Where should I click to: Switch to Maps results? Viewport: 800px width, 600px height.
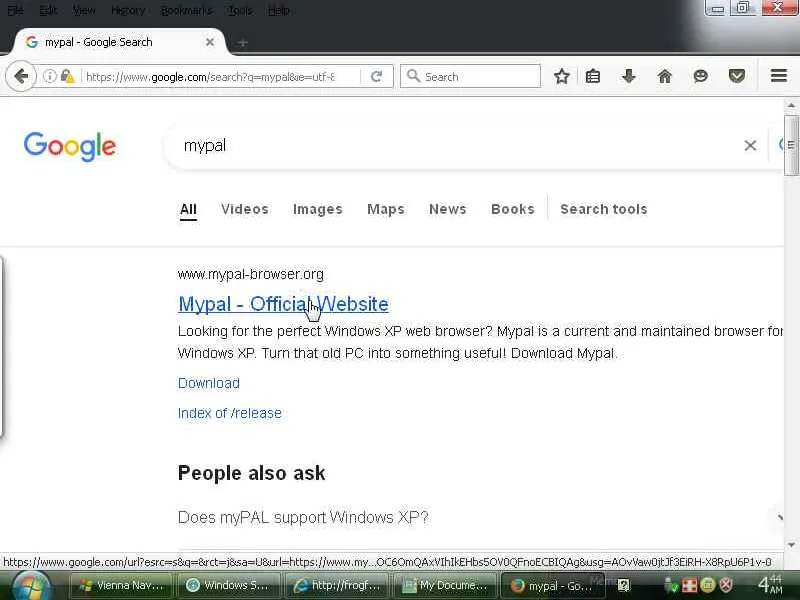tap(386, 209)
